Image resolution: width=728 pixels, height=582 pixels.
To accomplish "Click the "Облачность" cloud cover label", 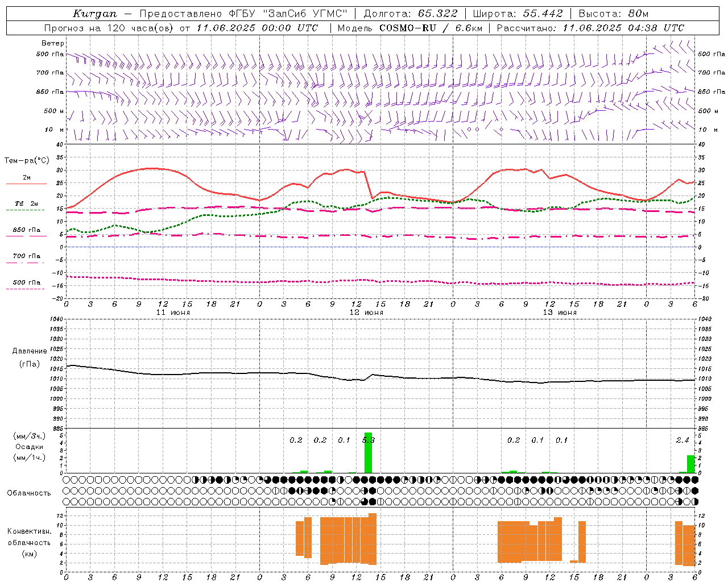I will click(29, 493).
